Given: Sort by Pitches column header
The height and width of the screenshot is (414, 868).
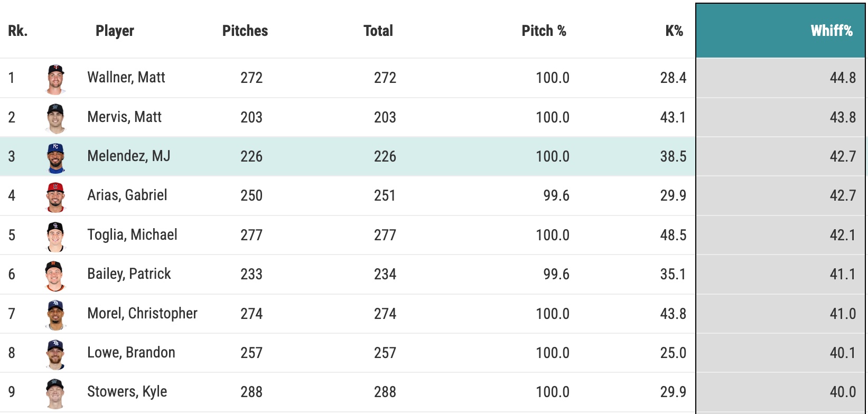Looking at the screenshot, I should (245, 31).
